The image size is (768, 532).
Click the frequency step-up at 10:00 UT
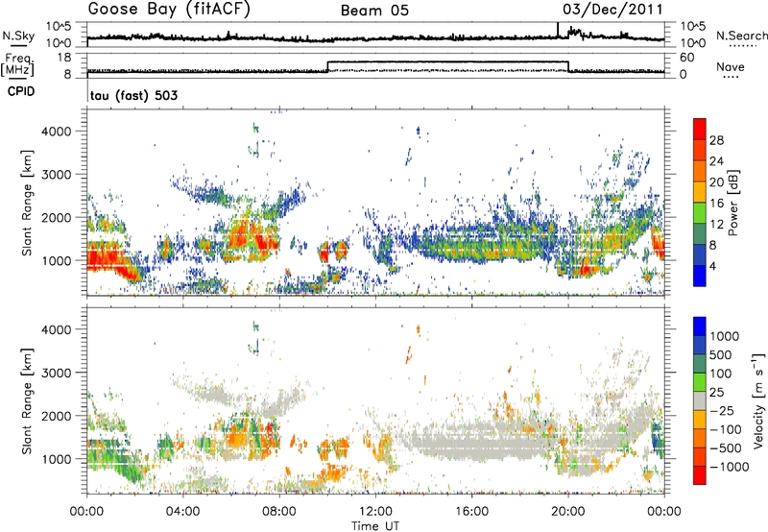click(327, 66)
